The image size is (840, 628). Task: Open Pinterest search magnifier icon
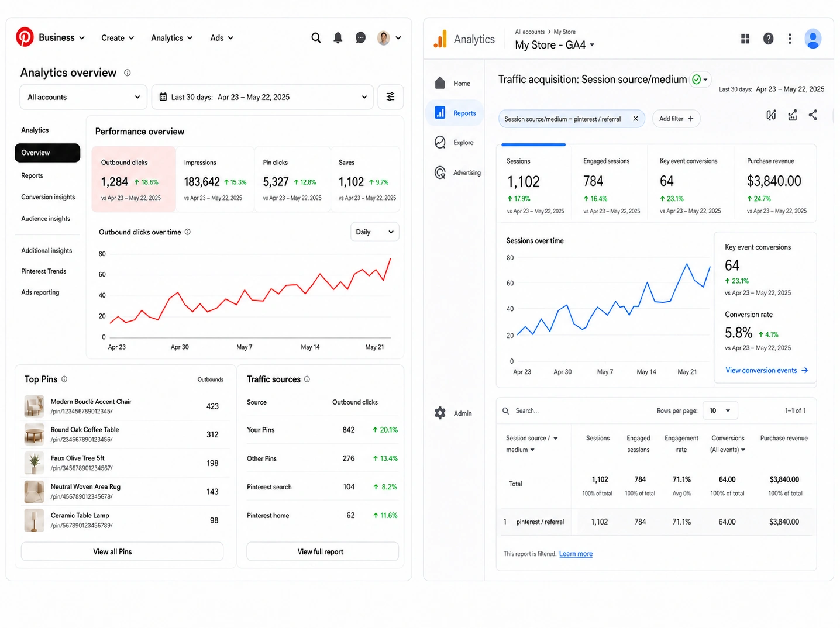click(x=316, y=38)
